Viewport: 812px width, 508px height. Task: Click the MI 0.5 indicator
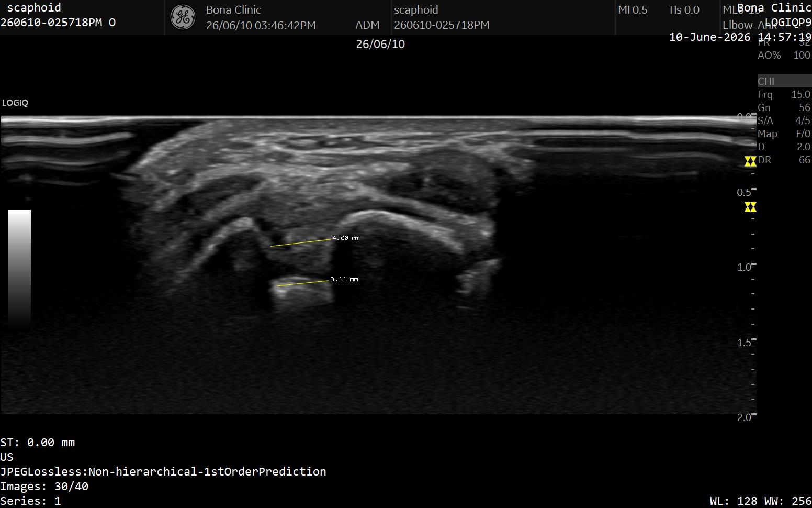[633, 10]
